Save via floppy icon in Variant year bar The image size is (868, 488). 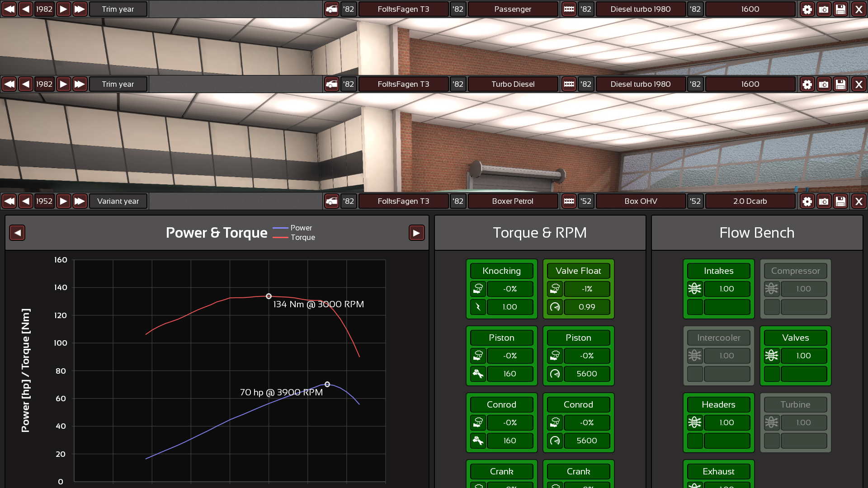click(840, 201)
